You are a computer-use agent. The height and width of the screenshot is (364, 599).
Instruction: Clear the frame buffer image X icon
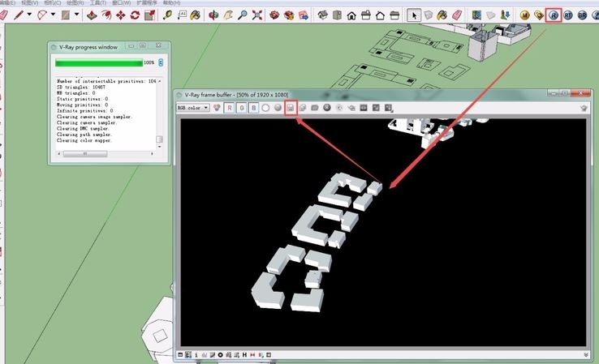click(326, 108)
